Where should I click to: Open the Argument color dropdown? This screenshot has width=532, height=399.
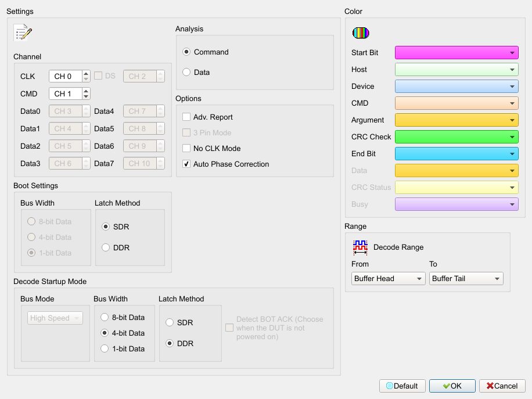click(x=456, y=120)
